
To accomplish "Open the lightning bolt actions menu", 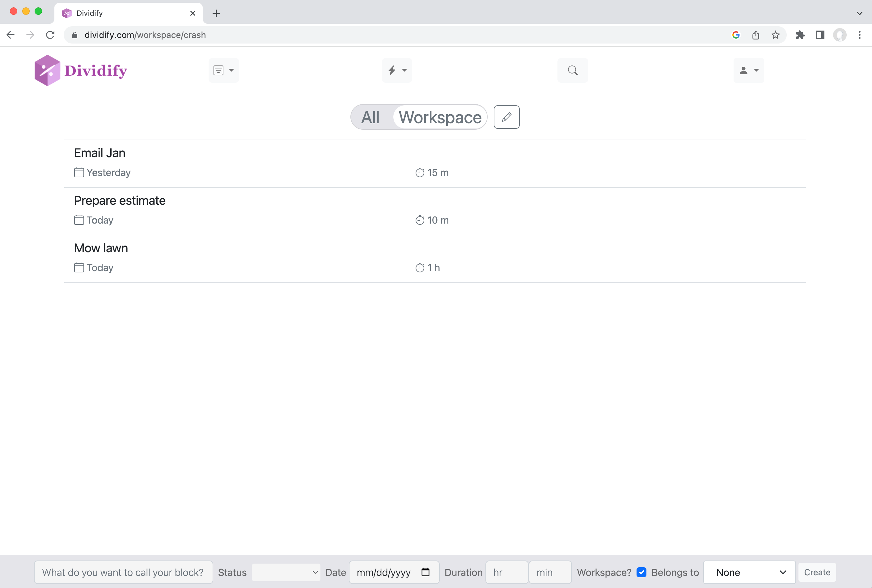I will click(397, 70).
